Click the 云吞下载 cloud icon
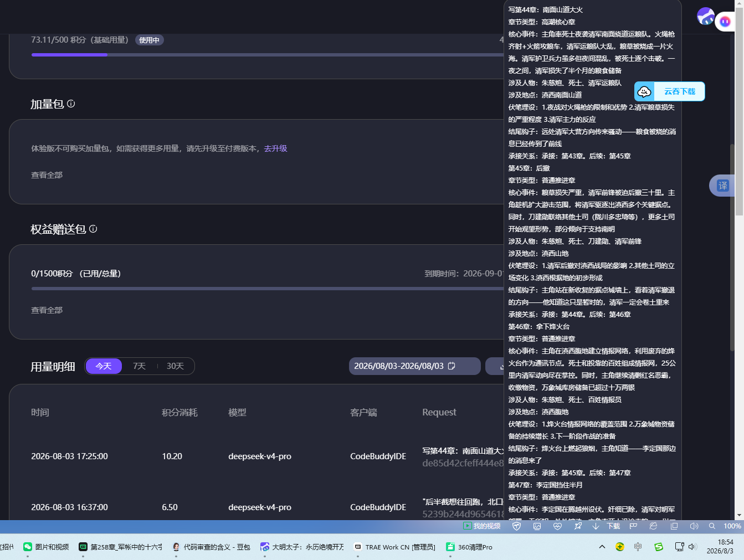Viewport: 744px width, 560px height. click(x=644, y=91)
